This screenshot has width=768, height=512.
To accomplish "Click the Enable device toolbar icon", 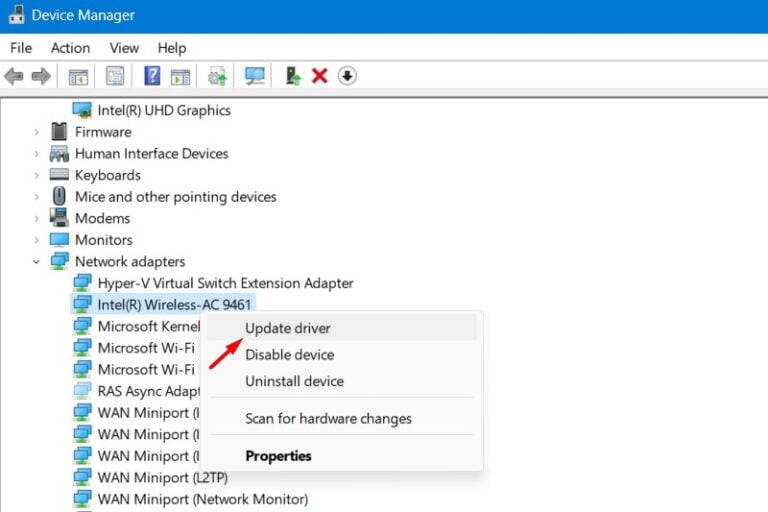I will point(293,76).
